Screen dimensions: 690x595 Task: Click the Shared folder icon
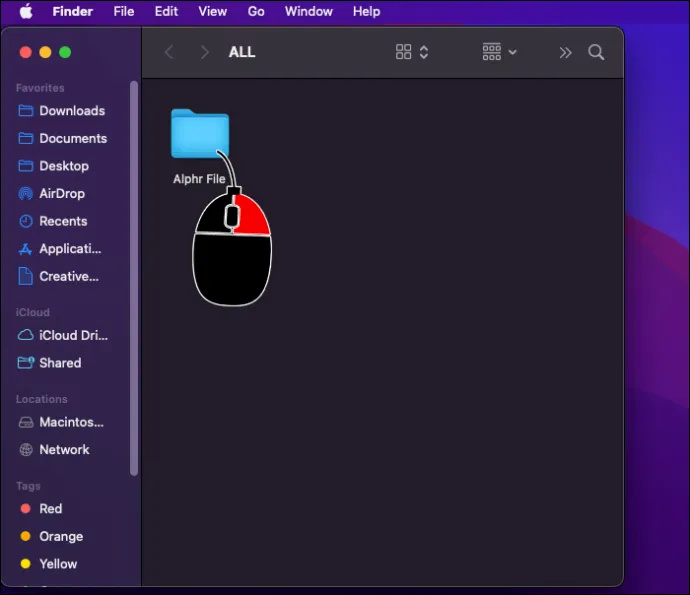pyautogui.click(x=26, y=363)
